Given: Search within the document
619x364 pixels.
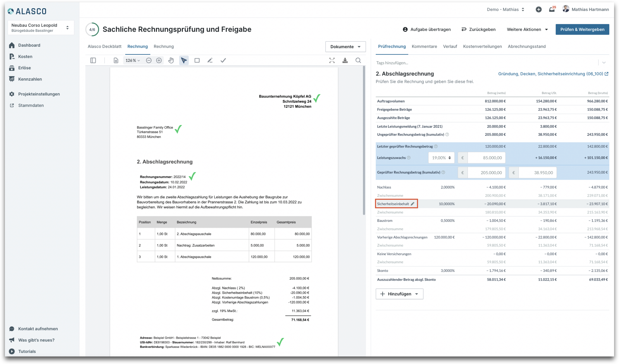Looking at the screenshot, I should (358, 61).
